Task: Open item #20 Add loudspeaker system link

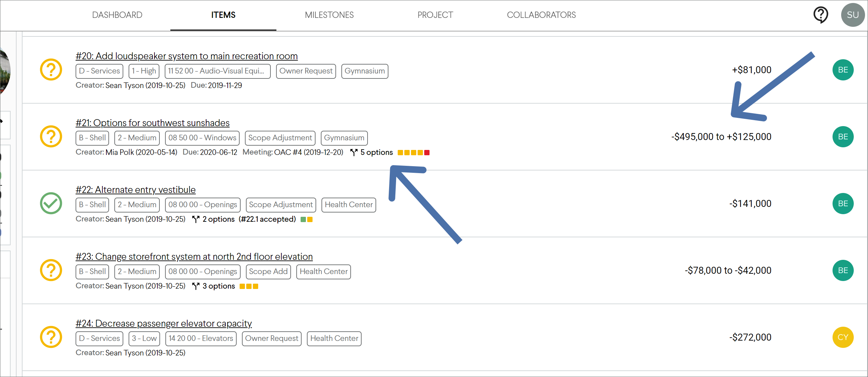Action: pos(187,56)
